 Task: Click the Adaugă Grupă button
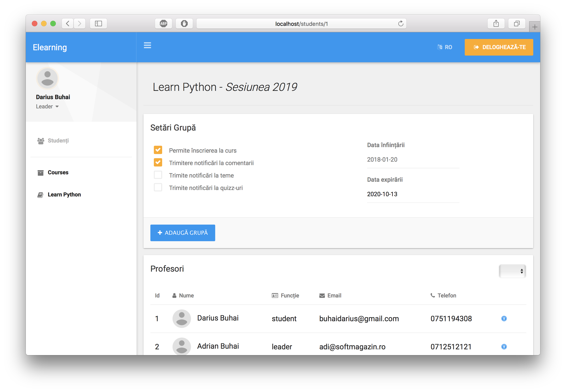[x=182, y=233]
